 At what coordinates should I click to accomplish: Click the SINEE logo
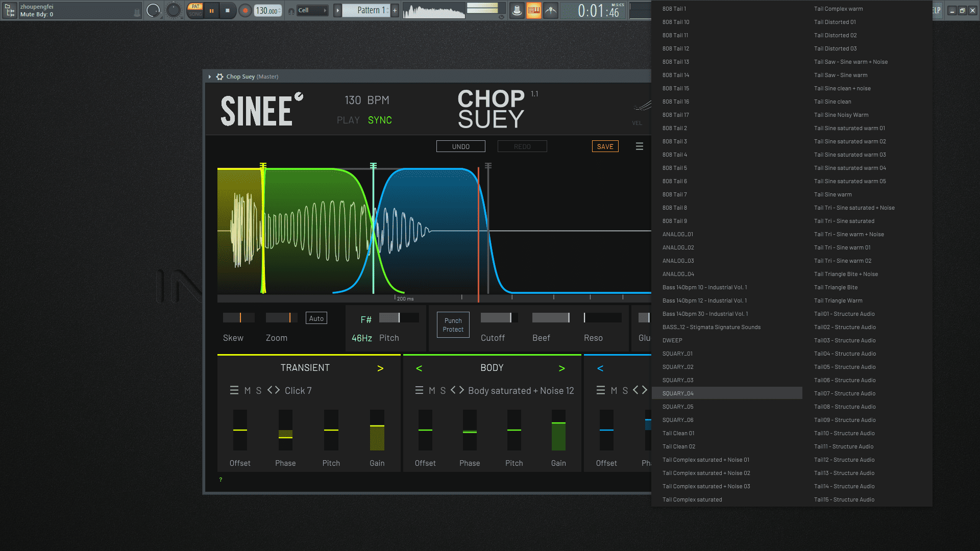pos(261,110)
